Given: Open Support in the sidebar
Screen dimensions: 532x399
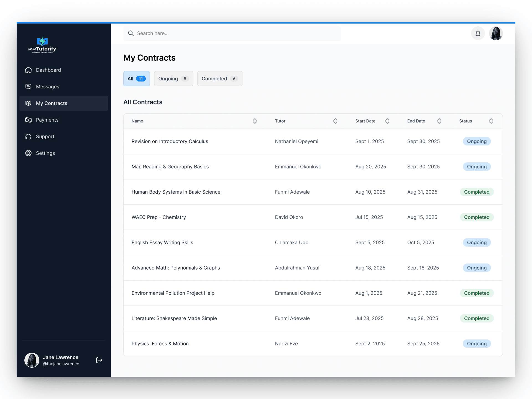Looking at the screenshot, I should (x=45, y=137).
